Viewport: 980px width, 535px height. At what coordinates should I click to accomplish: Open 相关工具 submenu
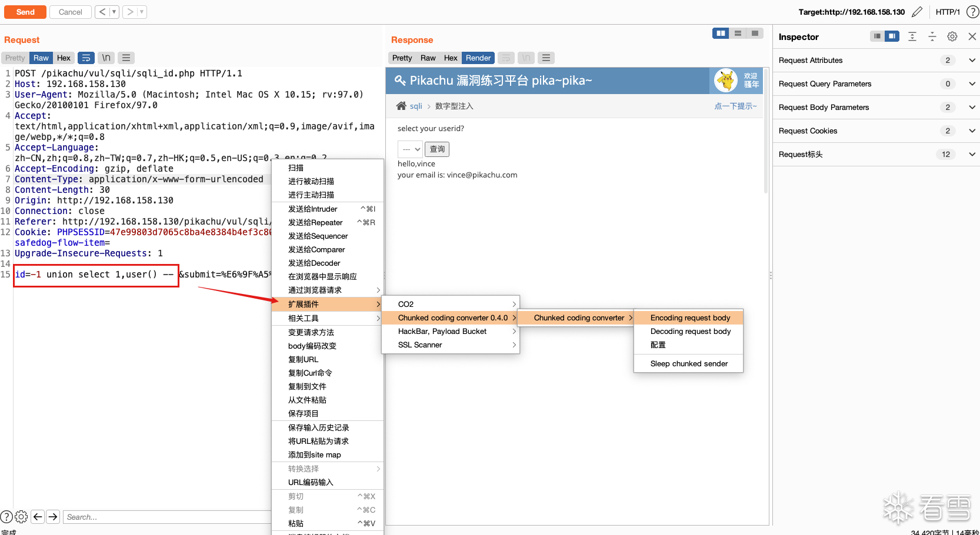point(328,318)
